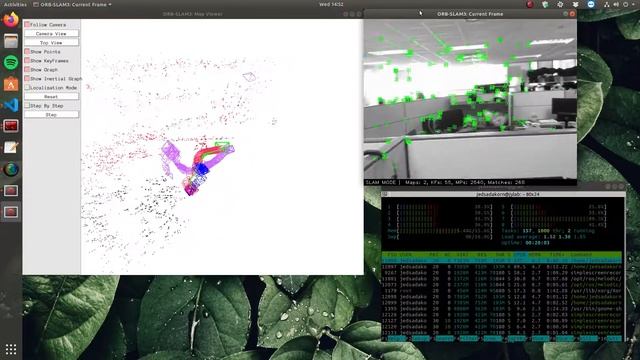Viewport: 640px width, 360px height.
Task: Open the Text Editor in the dock
Action: click(11, 148)
